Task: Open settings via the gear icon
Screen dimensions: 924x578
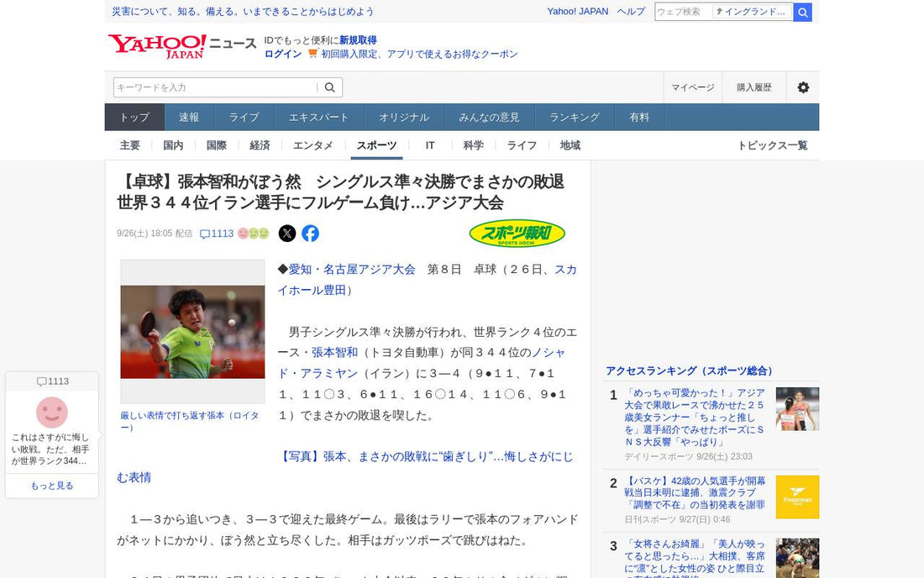Action: click(x=803, y=87)
